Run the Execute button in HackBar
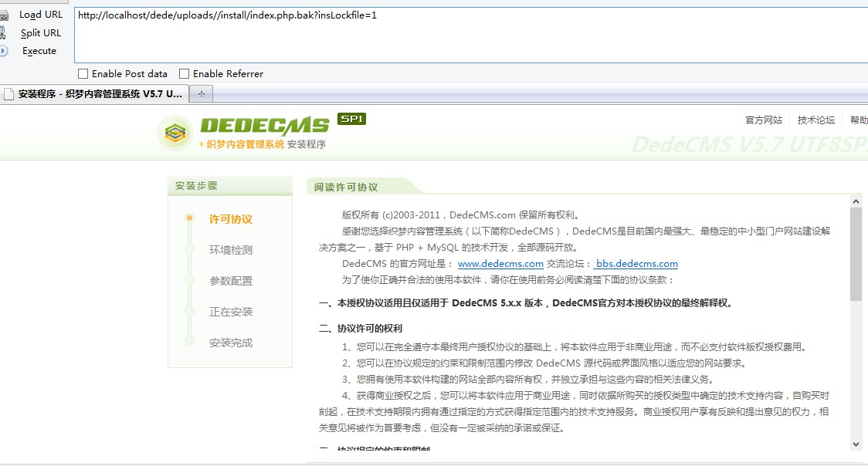This screenshot has width=868, height=466. (39, 51)
